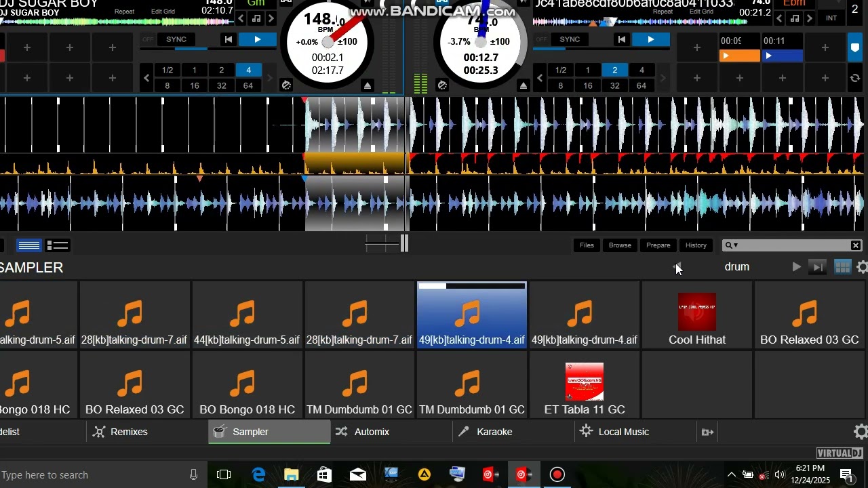The height and width of the screenshot is (488, 868).
Task: Toggle Repeat on left deck
Action: pyautogui.click(x=124, y=12)
